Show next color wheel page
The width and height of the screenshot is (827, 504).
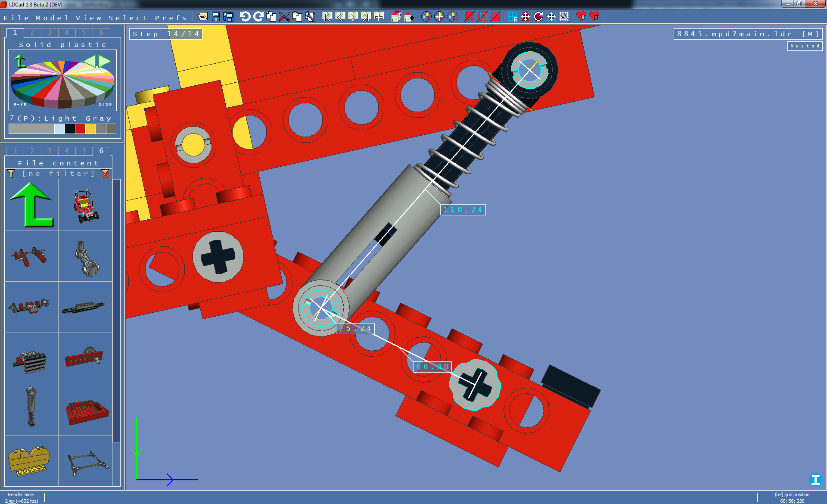click(105, 61)
